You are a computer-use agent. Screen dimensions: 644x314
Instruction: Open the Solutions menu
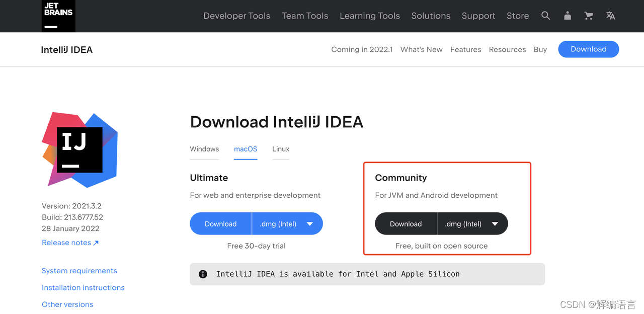431,16
